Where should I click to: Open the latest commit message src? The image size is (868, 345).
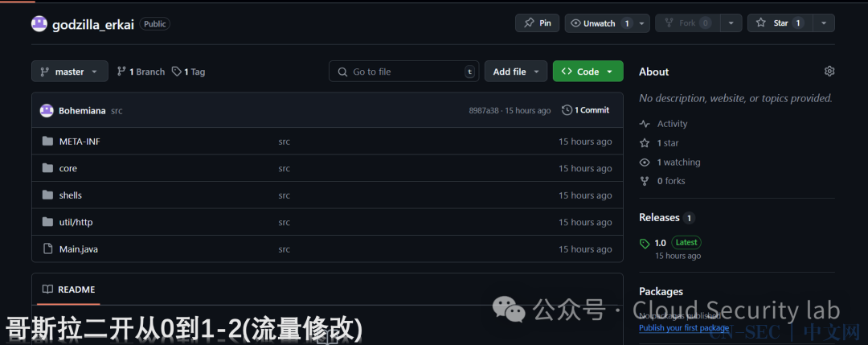tap(117, 111)
